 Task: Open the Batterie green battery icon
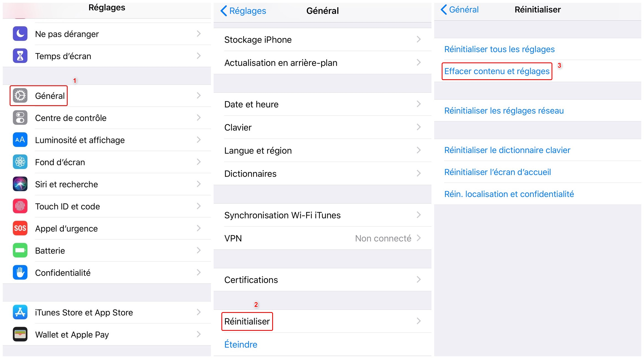click(x=20, y=250)
